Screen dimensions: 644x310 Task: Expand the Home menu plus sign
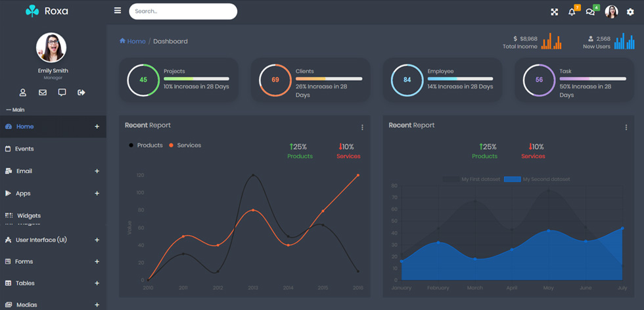pyautogui.click(x=97, y=126)
